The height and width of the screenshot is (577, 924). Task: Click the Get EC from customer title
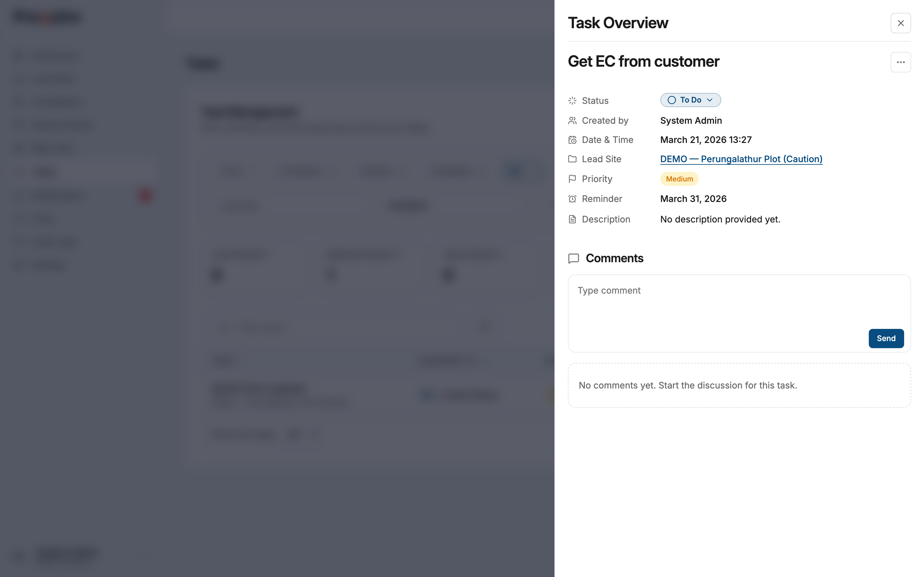click(643, 62)
